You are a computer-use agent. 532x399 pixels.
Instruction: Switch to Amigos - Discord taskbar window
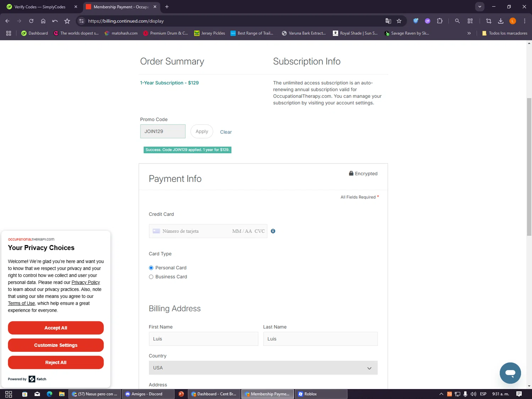pyautogui.click(x=148, y=394)
